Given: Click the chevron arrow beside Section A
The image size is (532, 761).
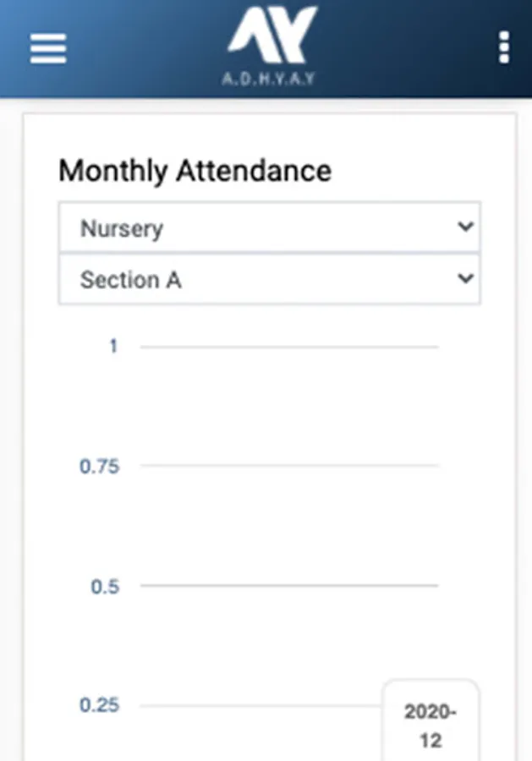Looking at the screenshot, I should tap(464, 279).
